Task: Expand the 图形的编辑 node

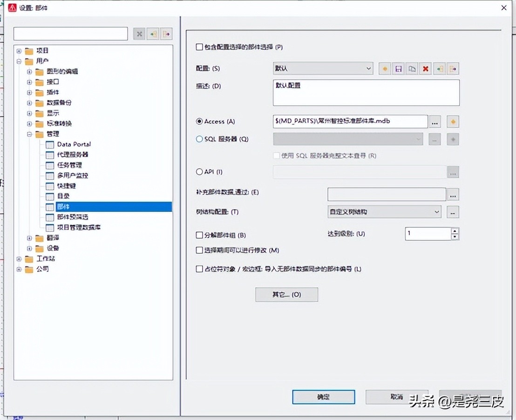Action: coord(29,72)
